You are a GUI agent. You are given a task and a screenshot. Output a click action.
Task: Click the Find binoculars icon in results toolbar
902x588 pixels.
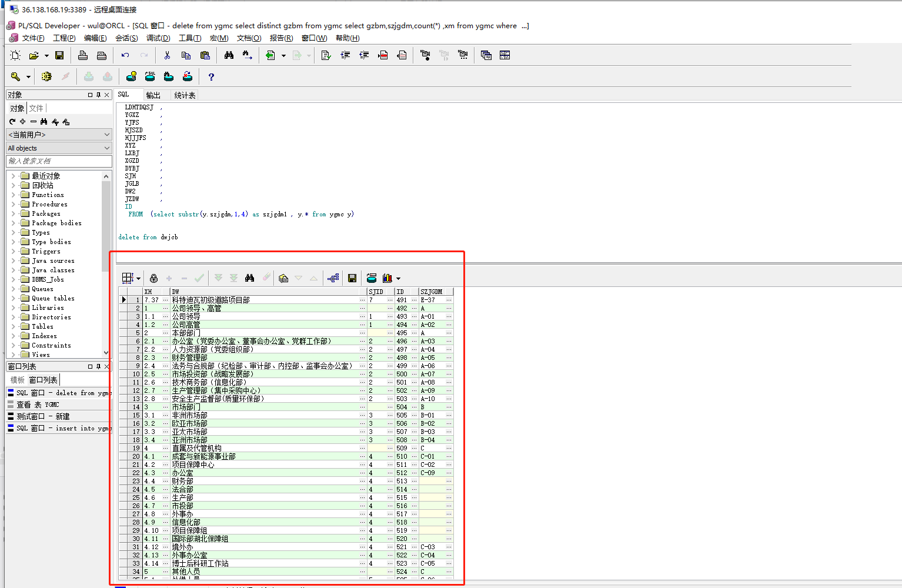[249, 278]
